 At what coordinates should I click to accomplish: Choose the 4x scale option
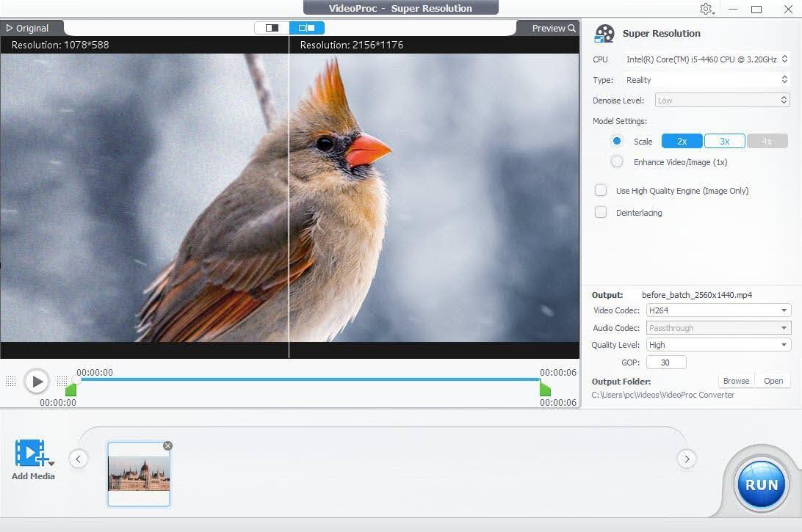(767, 141)
